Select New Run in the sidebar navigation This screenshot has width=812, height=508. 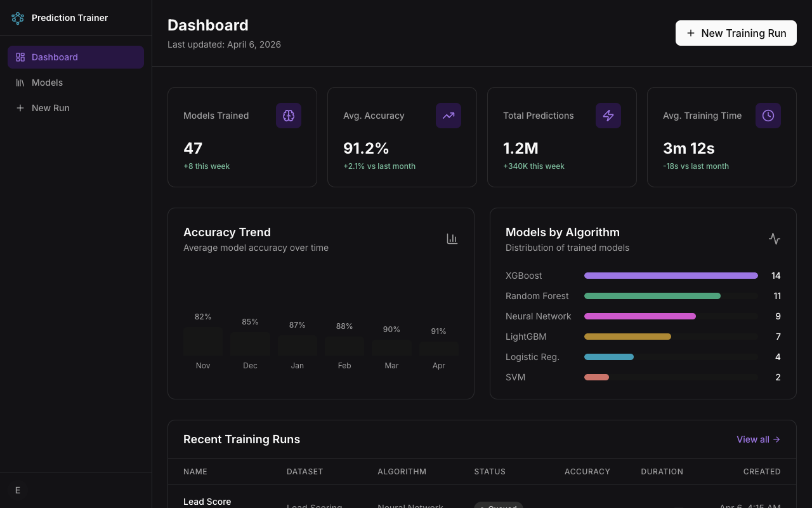click(x=50, y=107)
